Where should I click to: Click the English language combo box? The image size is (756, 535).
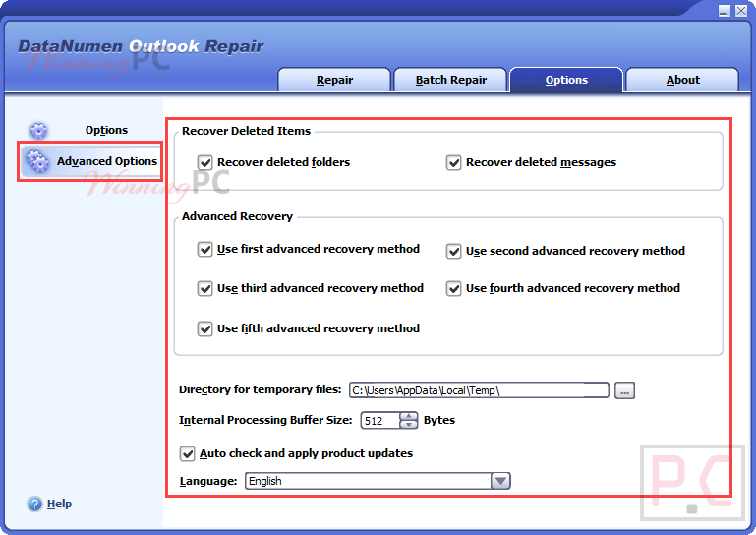(378, 481)
